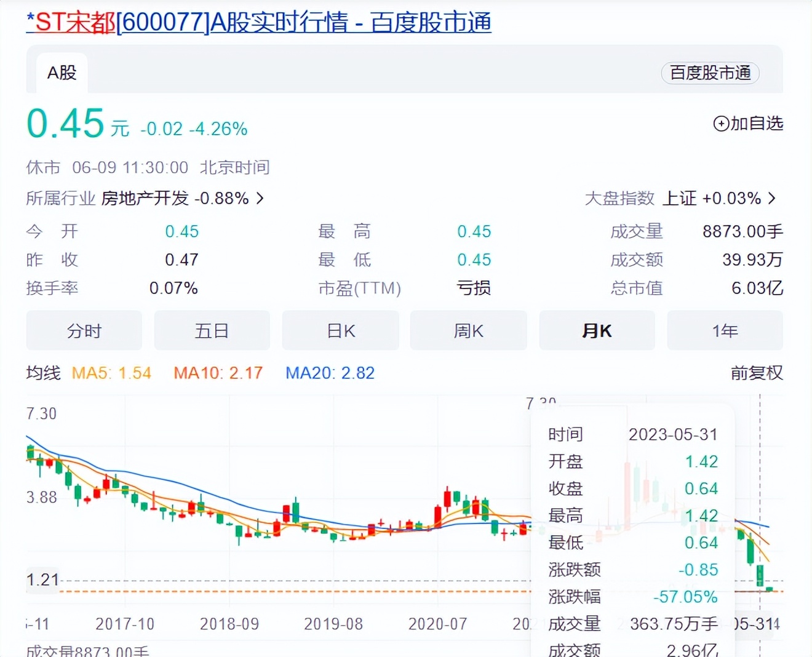Toggle the MA10 moving average legend
This screenshot has width=812, height=657.
218,373
